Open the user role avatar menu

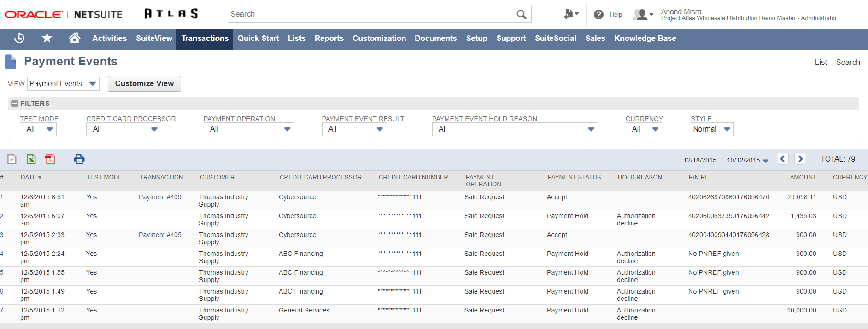(643, 15)
